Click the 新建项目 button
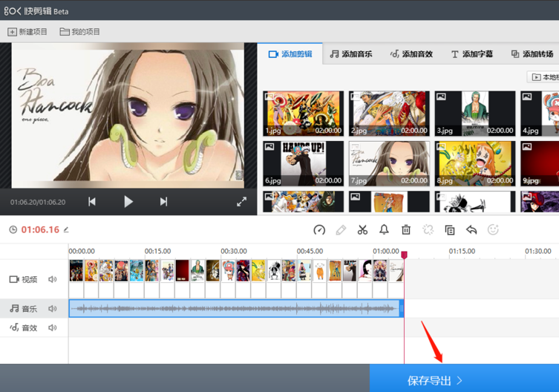The height and width of the screenshot is (392, 559). [27, 32]
